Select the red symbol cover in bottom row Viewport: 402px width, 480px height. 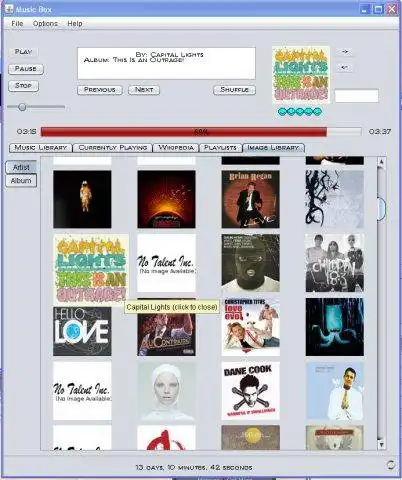[166, 438]
